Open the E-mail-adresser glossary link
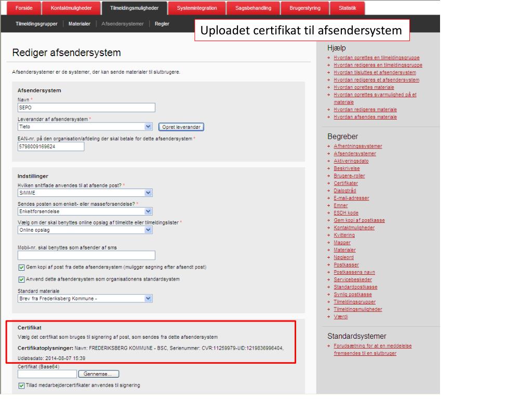532x399 pixels. tap(352, 198)
